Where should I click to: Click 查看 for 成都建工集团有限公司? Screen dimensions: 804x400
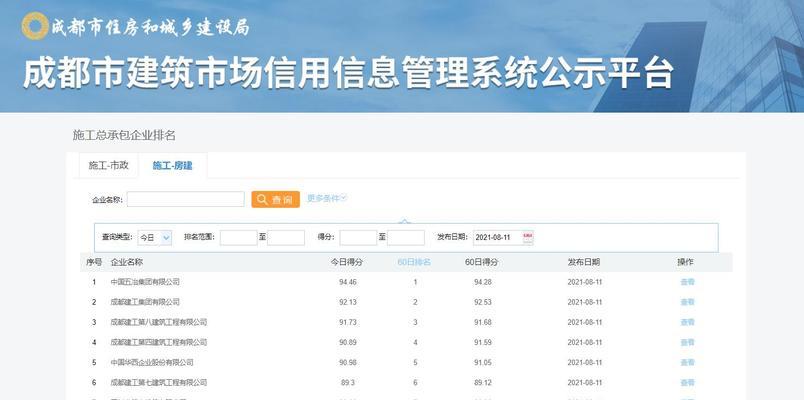687,302
